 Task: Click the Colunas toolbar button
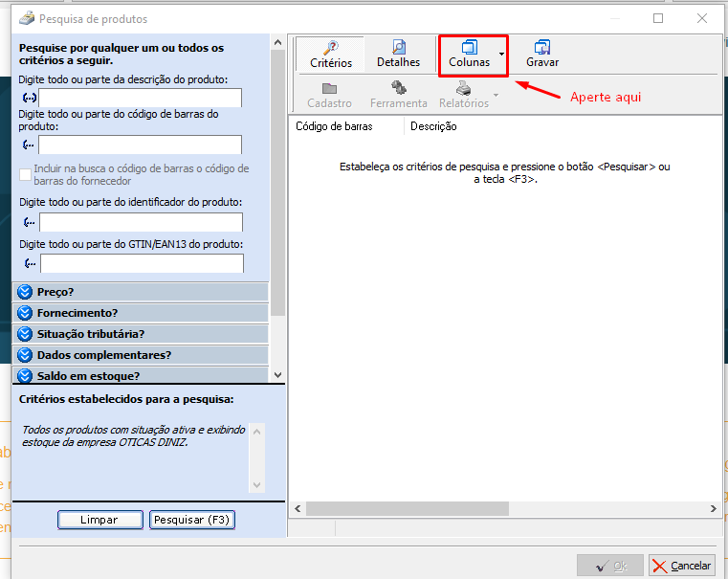click(x=469, y=55)
